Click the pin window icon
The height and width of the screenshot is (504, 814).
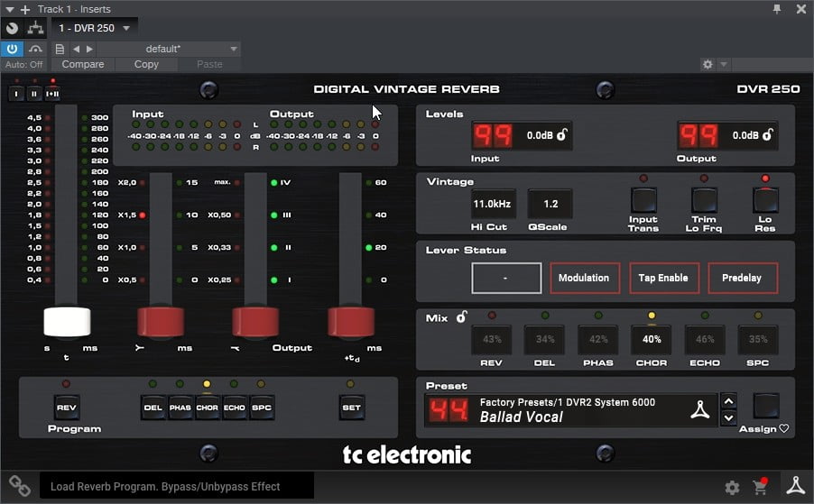pos(777,9)
